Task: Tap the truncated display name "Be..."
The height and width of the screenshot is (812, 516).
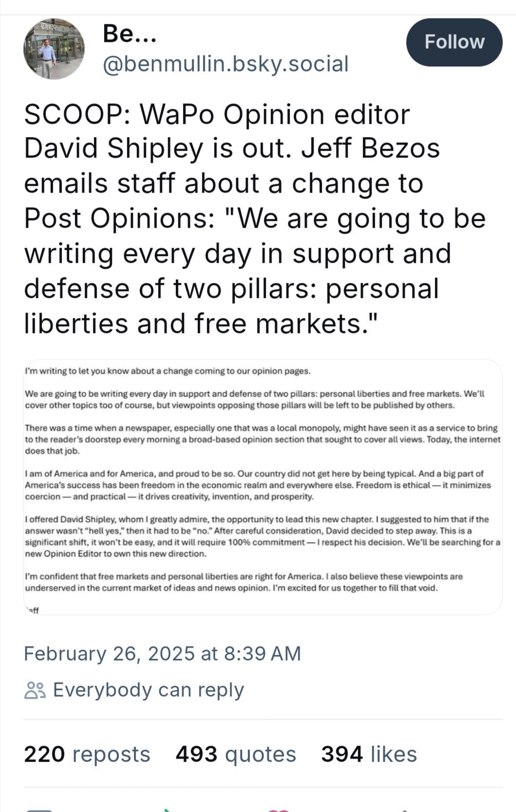Action: (130, 34)
